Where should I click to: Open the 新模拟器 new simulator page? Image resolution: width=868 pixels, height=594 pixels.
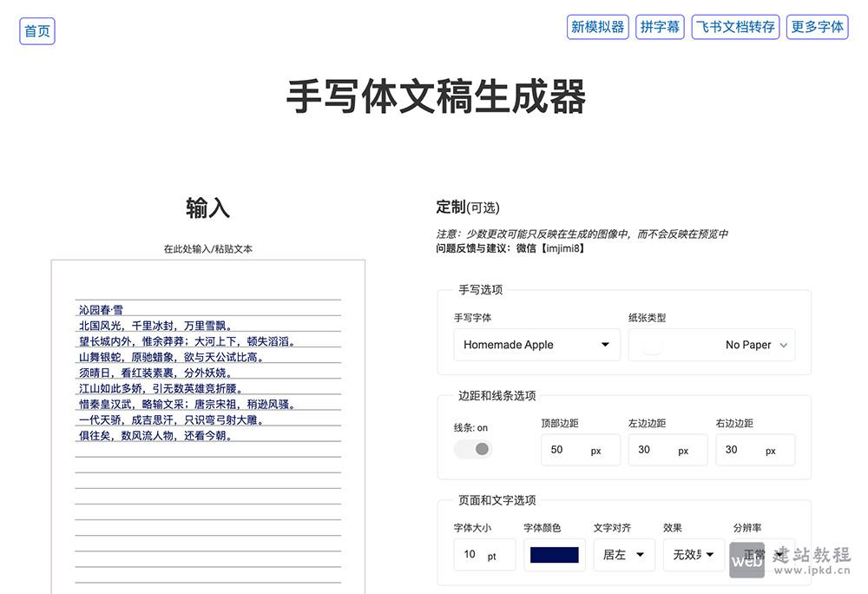tap(597, 27)
